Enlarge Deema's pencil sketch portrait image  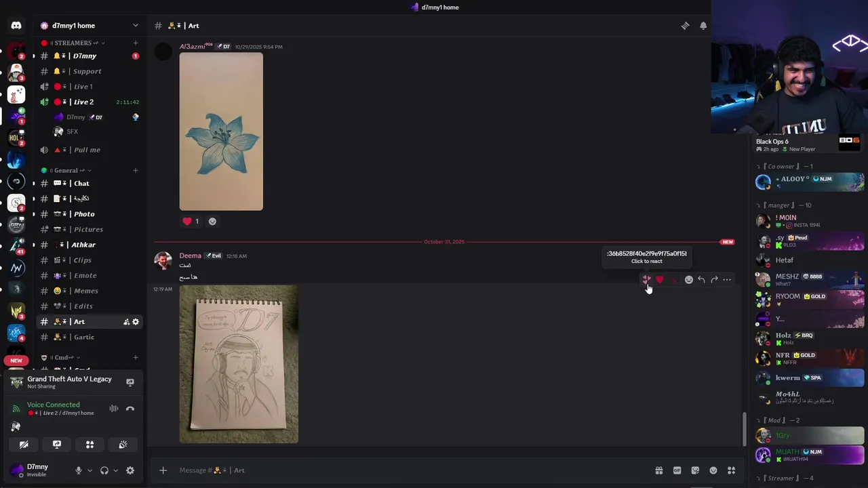click(x=239, y=364)
